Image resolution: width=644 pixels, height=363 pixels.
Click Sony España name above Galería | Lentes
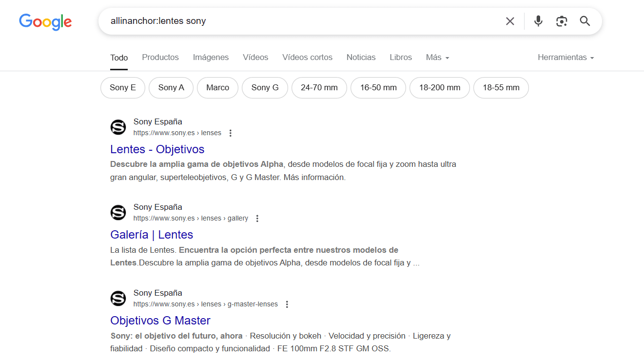157,207
